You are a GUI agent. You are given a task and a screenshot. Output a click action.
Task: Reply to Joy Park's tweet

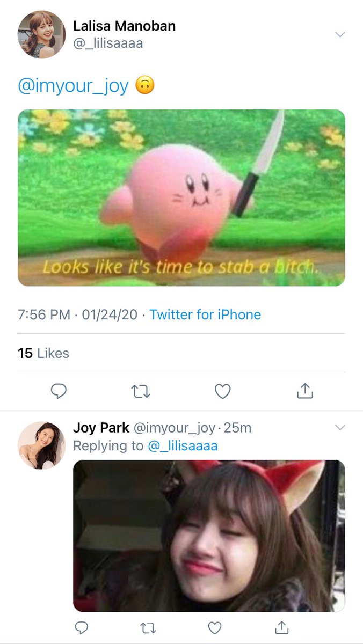(x=82, y=627)
